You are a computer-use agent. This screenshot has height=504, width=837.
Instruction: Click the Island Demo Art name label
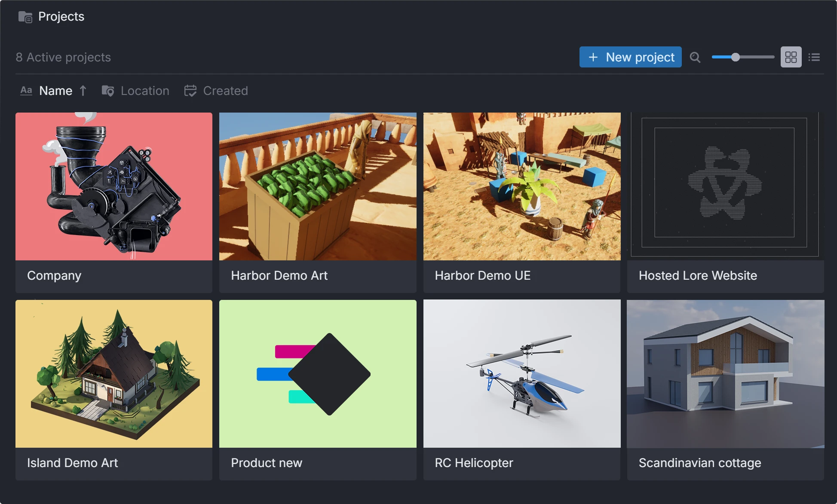click(x=72, y=463)
